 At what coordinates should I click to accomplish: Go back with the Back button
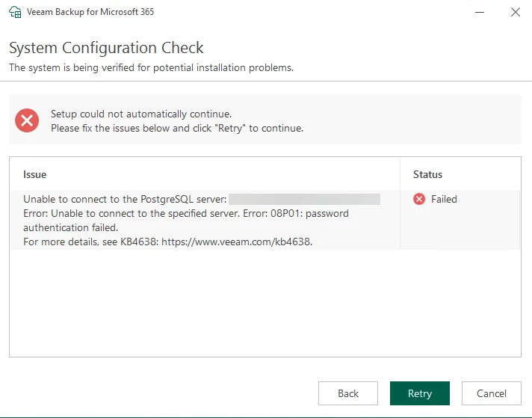click(348, 393)
